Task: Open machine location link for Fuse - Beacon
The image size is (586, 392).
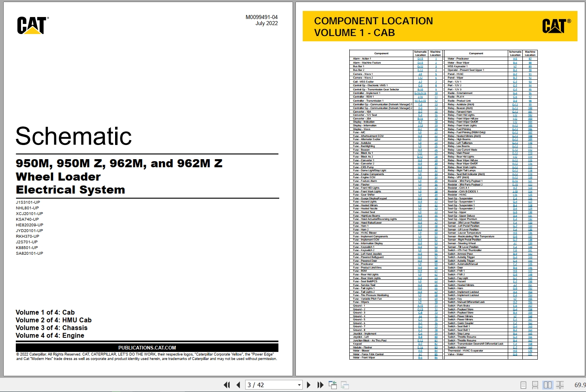Action: (x=436, y=150)
